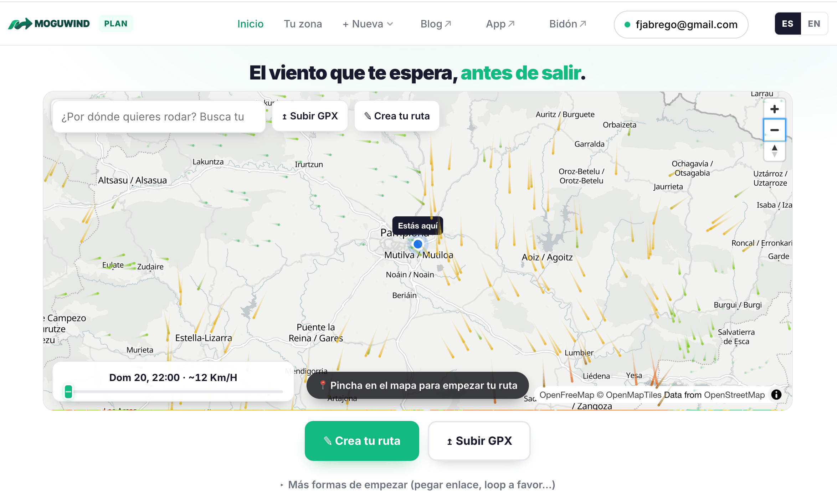Click Lumbier map label
Viewport: 837px width, 504px height.
pyautogui.click(x=579, y=353)
